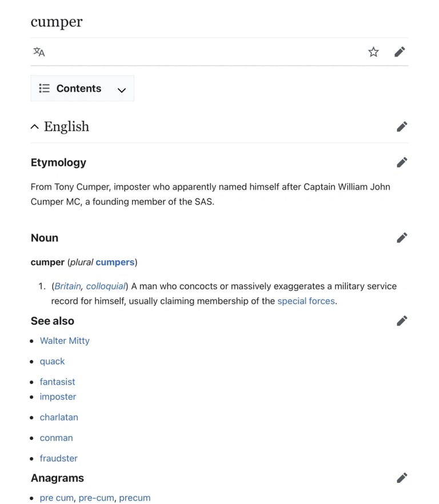Screen dimensions: 439x504
Task: Open the 'charlatan' link
Action: (59, 417)
